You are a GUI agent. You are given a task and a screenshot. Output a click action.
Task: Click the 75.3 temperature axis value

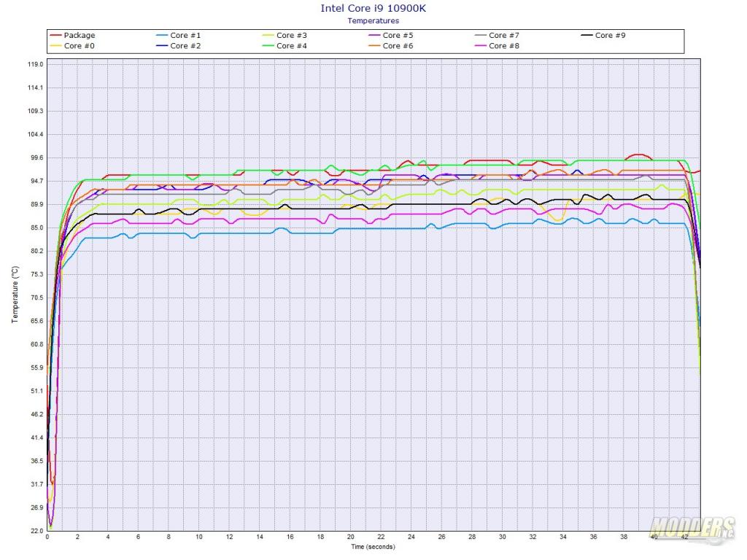click(x=36, y=274)
